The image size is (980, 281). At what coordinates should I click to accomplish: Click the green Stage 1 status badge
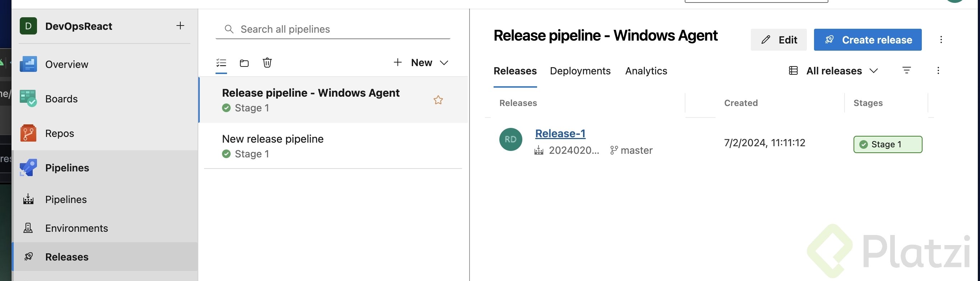coord(887,144)
